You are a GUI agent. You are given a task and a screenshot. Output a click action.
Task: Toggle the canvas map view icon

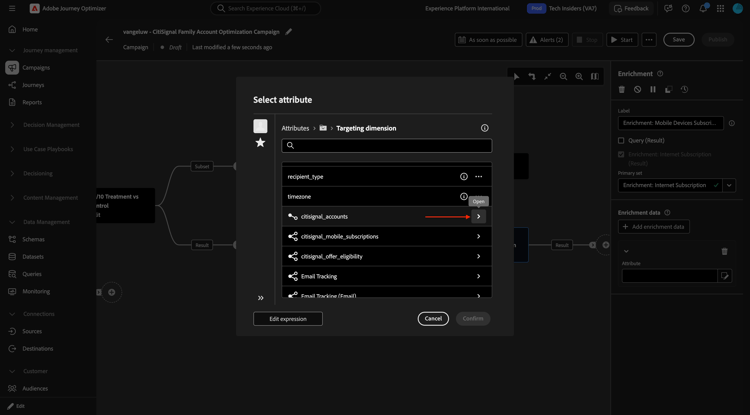595,76
